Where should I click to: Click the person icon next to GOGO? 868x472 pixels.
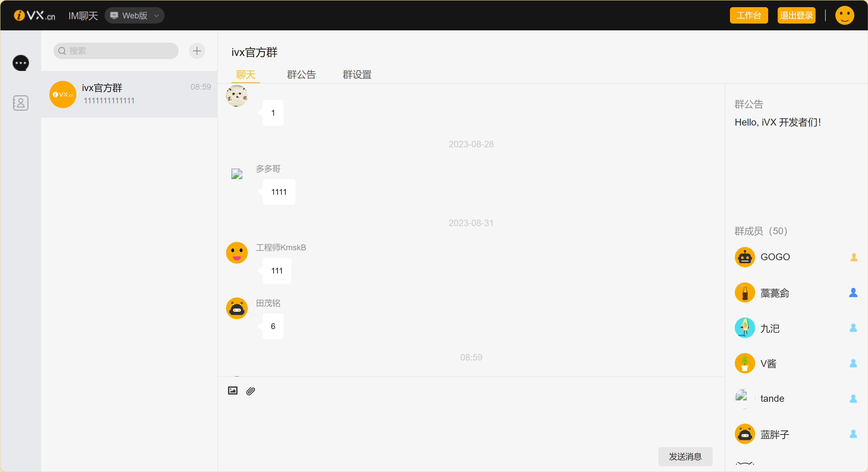(x=854, y=257)
